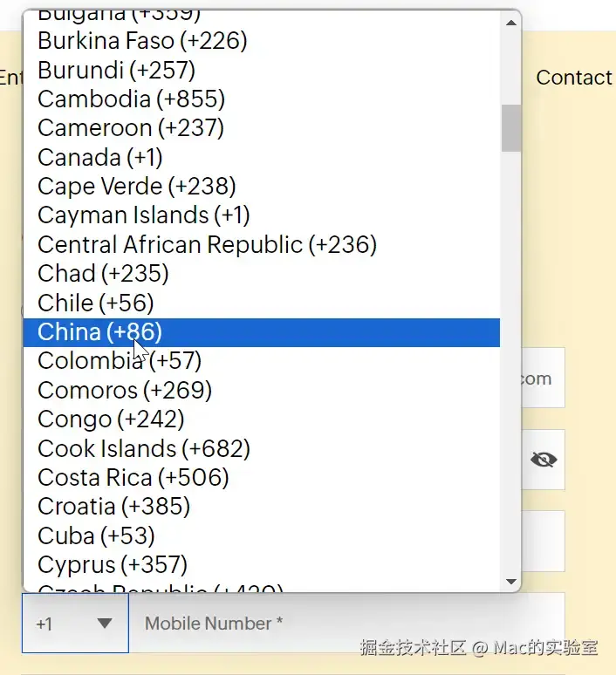616x675 pixels.
Task: Select Cuba (+53) option
Action: pyautogui.click(x=96, y=535)
